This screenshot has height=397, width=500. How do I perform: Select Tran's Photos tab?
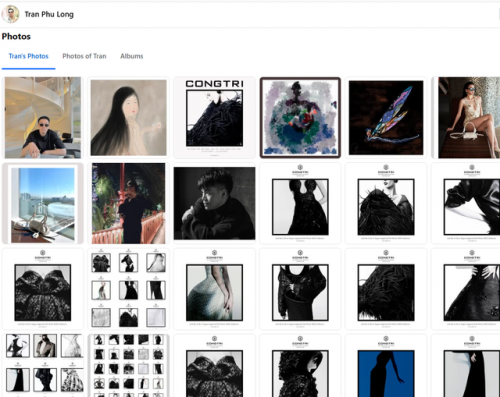click(29, 56)
